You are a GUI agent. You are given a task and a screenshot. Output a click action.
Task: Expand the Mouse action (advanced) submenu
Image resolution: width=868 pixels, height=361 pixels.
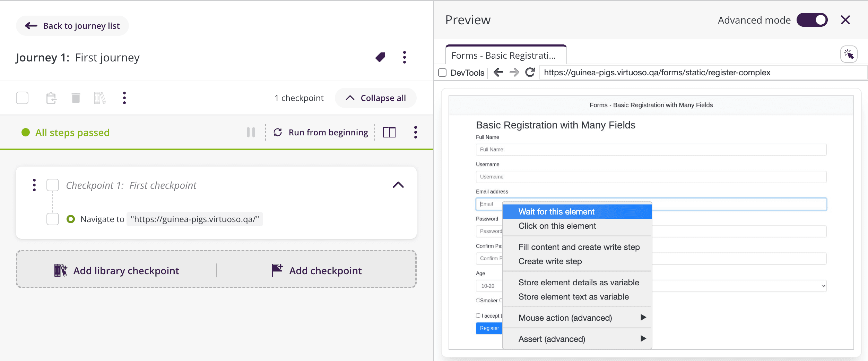(577, 318)
